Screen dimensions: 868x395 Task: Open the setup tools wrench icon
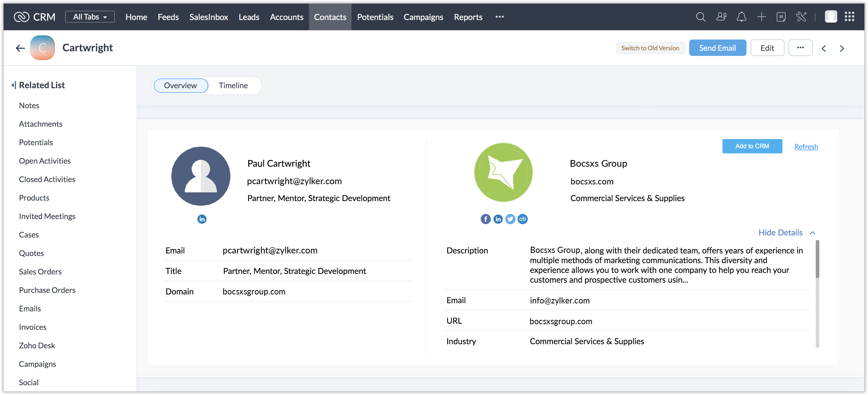[801, 17]
